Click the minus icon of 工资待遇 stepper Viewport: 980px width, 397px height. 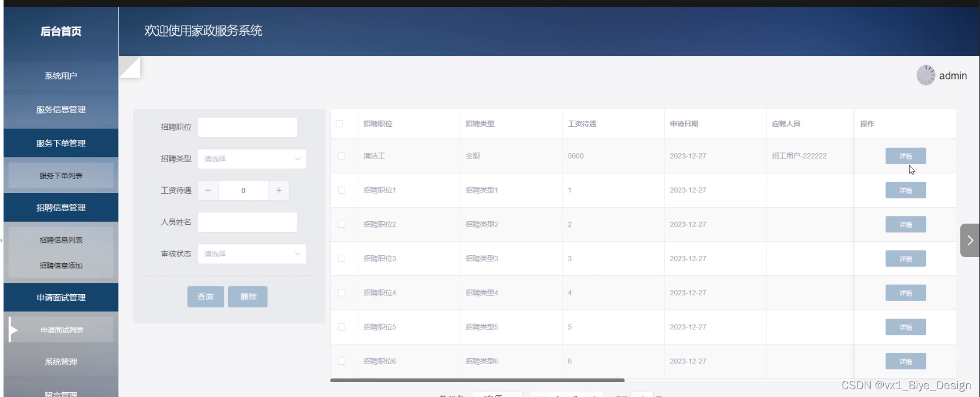(x=208, y=190)
